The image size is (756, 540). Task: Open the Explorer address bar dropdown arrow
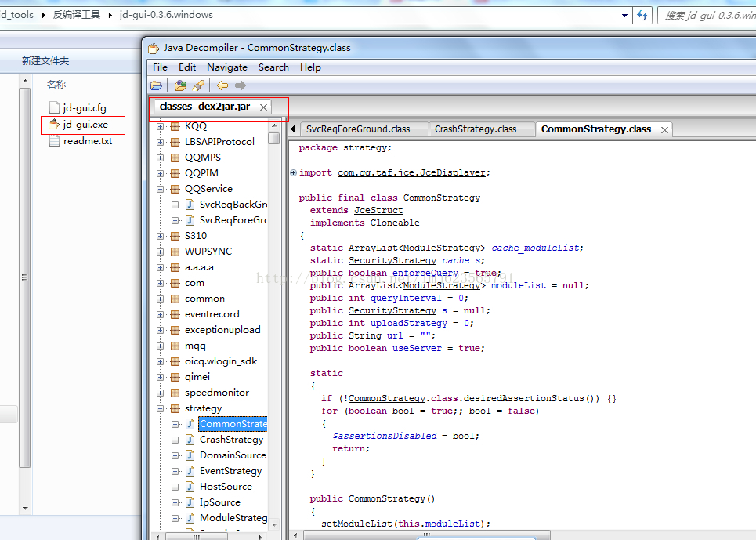pos(624,16)
